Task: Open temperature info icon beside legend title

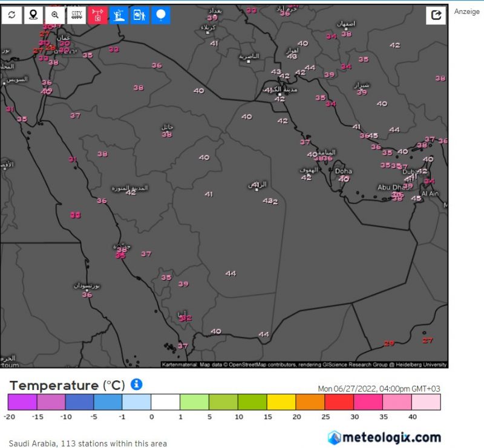Action: 137,385
